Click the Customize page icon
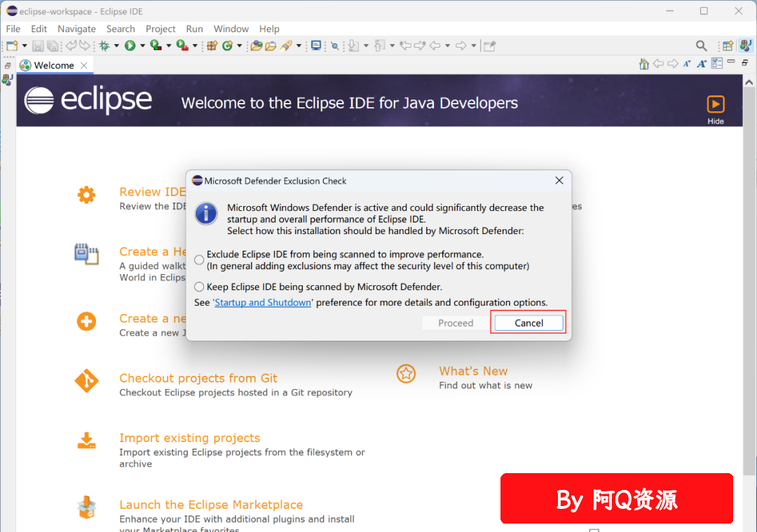 [717, 63]
